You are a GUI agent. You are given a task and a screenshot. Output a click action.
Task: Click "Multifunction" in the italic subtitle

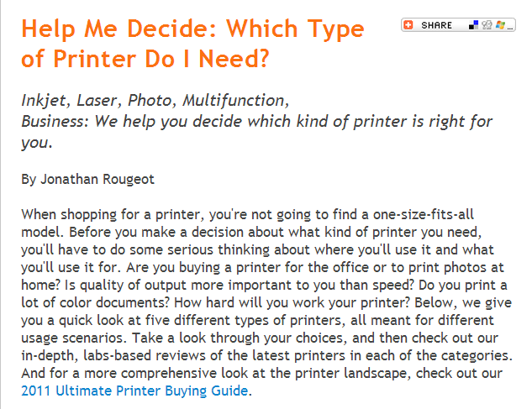tap(235, 101)
